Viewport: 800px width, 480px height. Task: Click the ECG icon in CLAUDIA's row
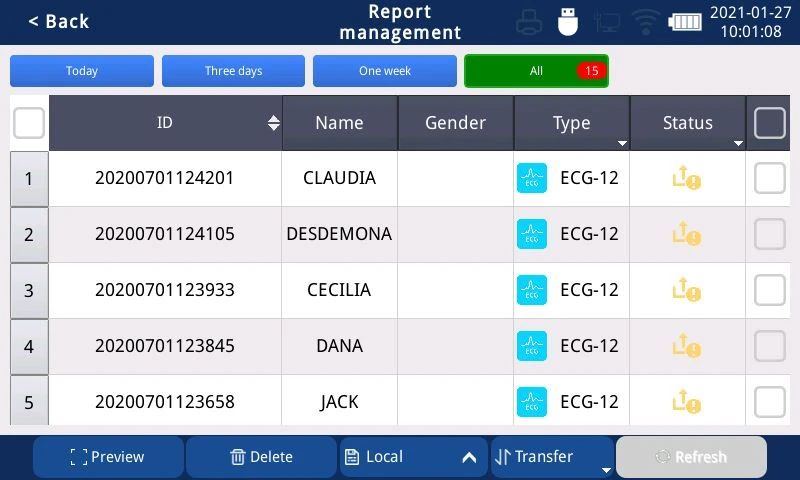pos(532,178)
